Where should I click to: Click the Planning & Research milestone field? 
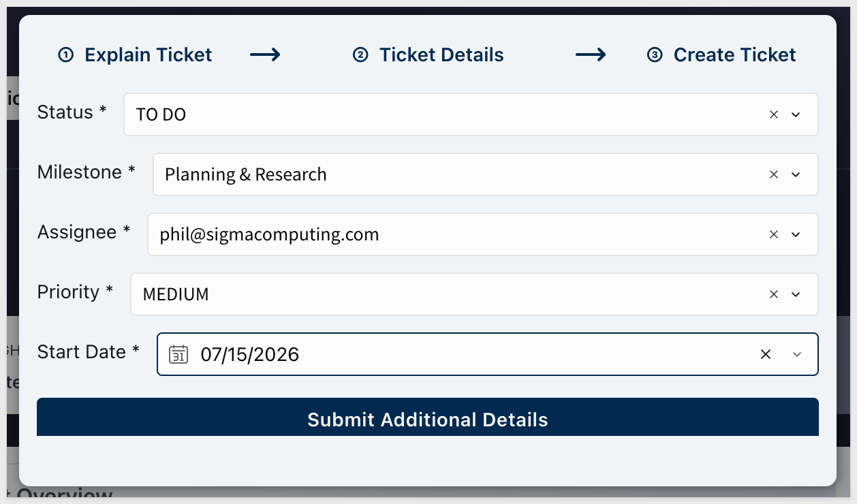[x=486, y=174]
